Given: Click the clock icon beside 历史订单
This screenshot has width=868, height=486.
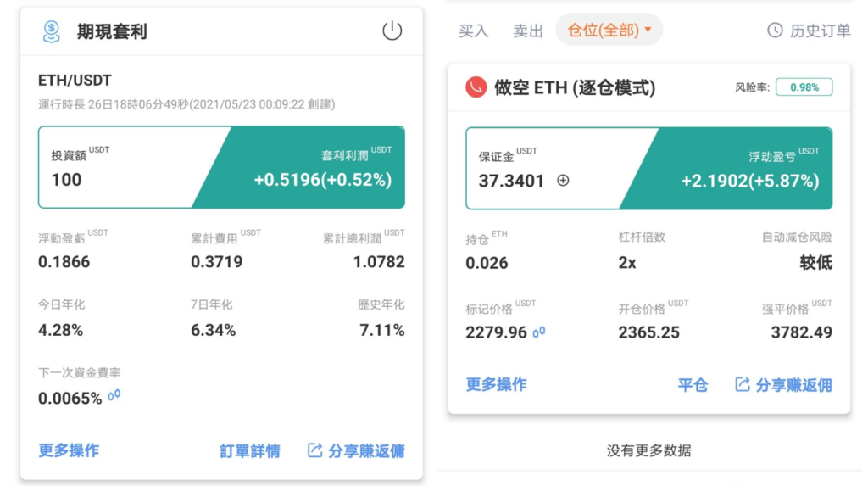Looking at the screenshot, I should [x=775, y=30].
